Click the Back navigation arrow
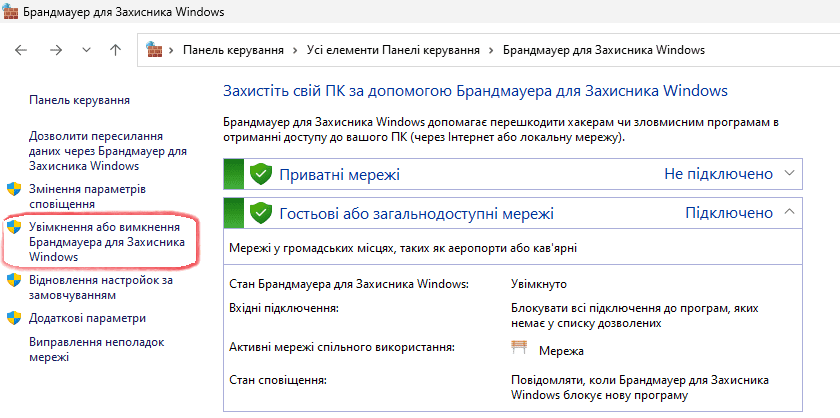 tap(21, 50)
